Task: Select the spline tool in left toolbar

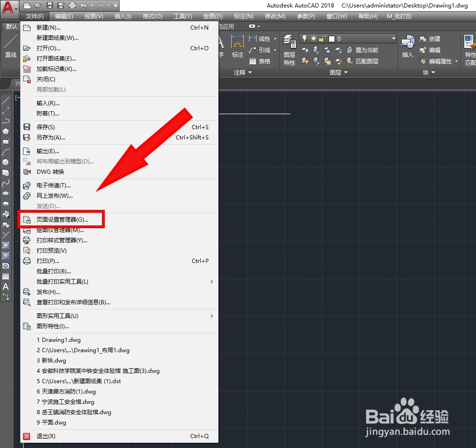Action: pyautogui.click(x=6, y=183)
